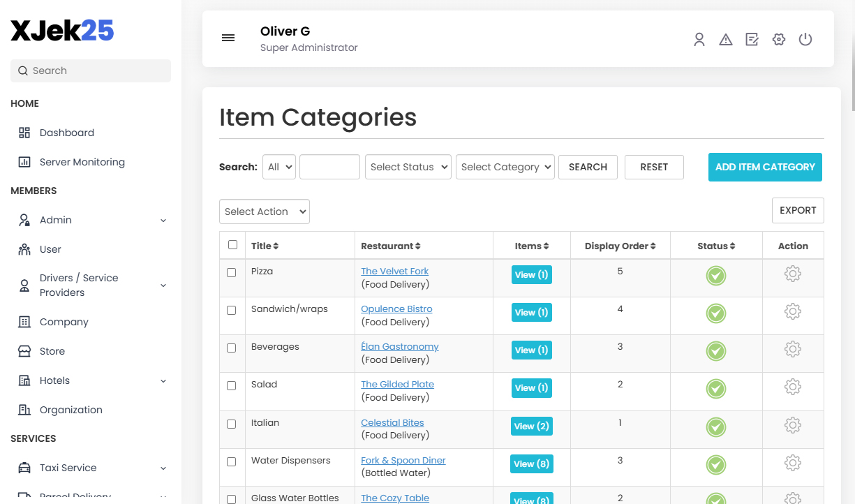Open the edit log icon in the header
Image resolution: width=855 pixels, height=504 pixels.
[752, 39]
